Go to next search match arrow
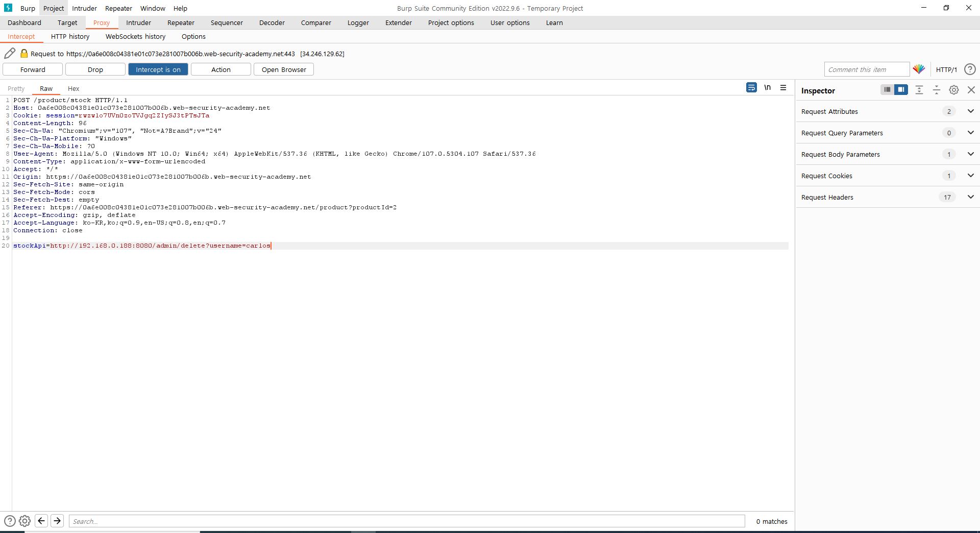This screenshot has width=980, height=533. tap(57, 521)
